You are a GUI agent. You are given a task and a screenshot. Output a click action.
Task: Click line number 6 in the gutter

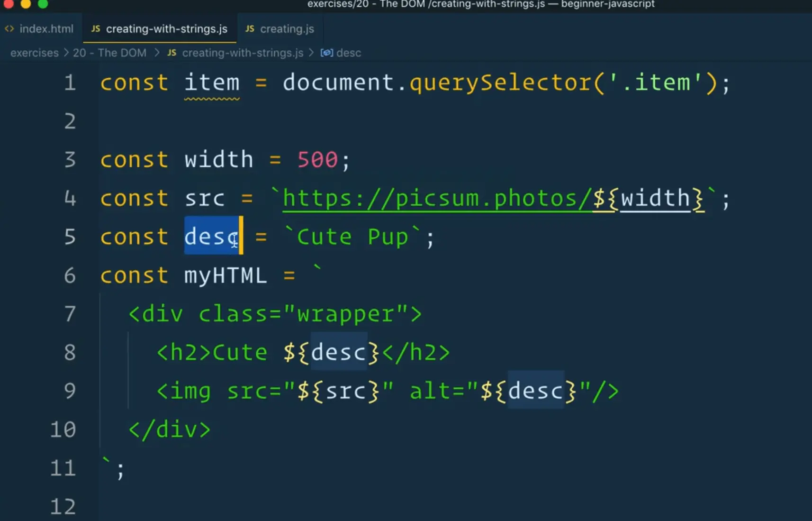coord(70,275)
